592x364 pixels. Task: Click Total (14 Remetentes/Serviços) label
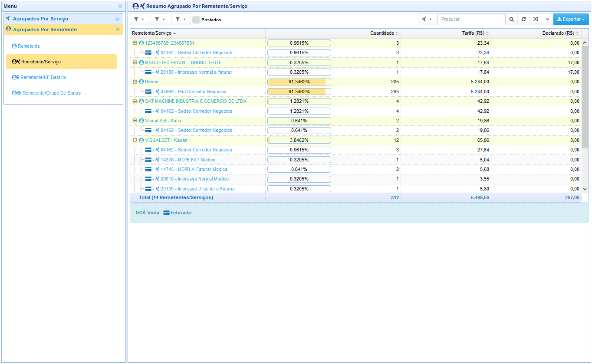pyautogui.click(x=176, y=197)
